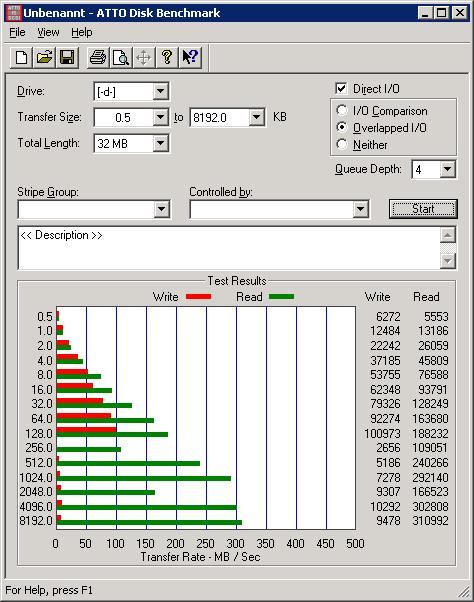Maximize the ATTO Disk Benchmark window

[441, 13]
